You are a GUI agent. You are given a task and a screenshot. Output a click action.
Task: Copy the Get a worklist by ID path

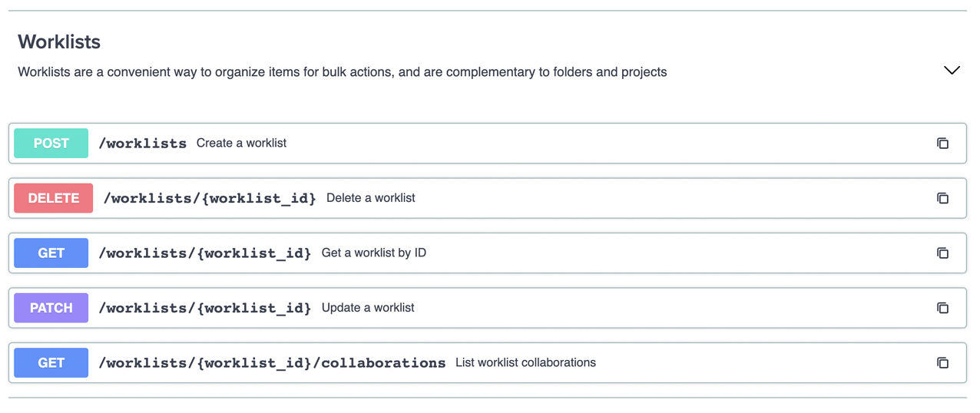[x=942, y=253]
